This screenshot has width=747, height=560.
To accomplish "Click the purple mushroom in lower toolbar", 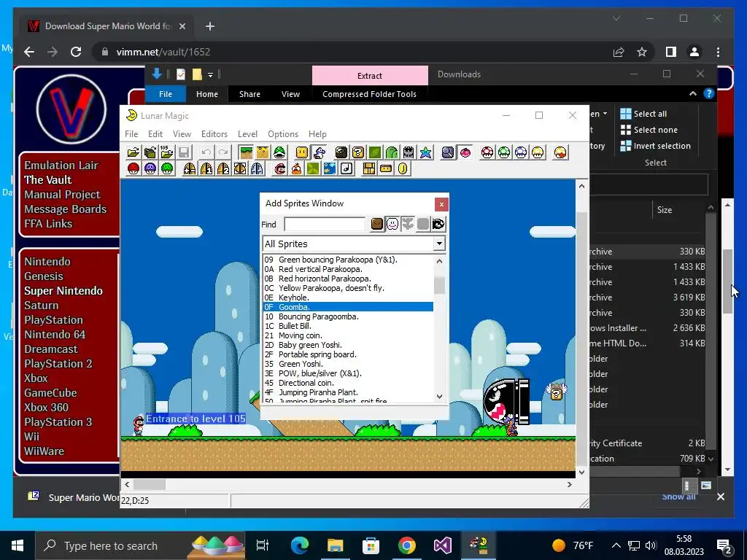I will (150, 168).
